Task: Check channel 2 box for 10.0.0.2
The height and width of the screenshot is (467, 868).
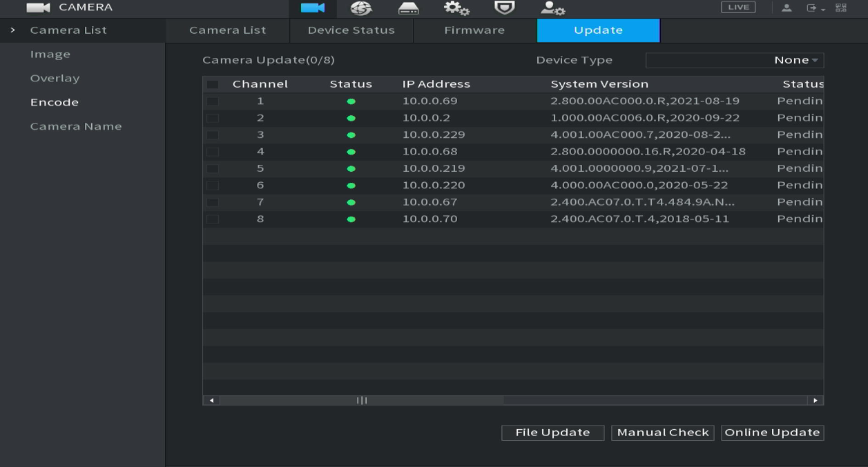Action: [213, 118]
